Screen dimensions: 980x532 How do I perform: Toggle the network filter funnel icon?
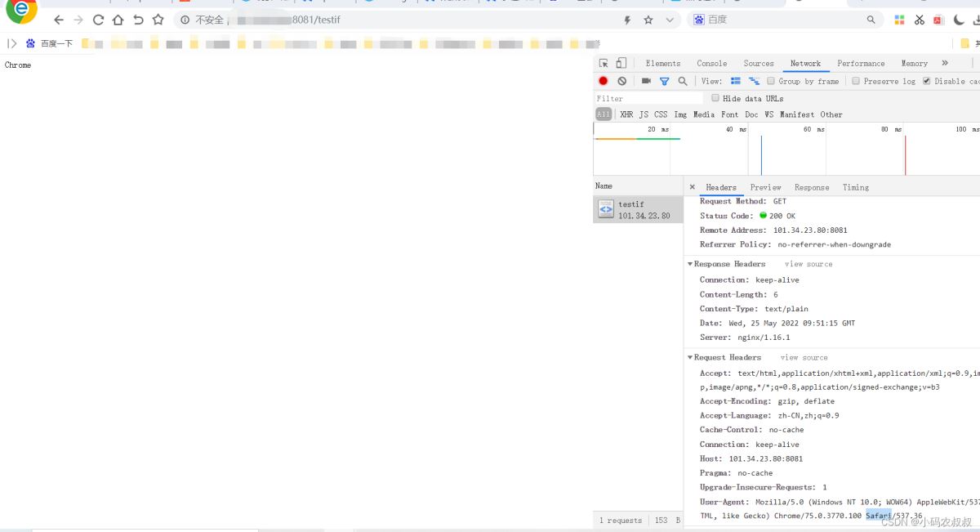[664, 81]
